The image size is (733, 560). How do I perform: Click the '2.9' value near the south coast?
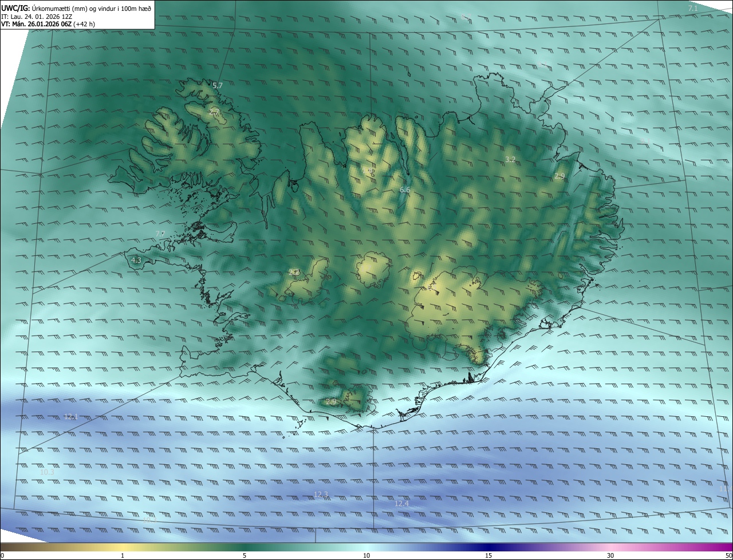click(x=331, y=402)
